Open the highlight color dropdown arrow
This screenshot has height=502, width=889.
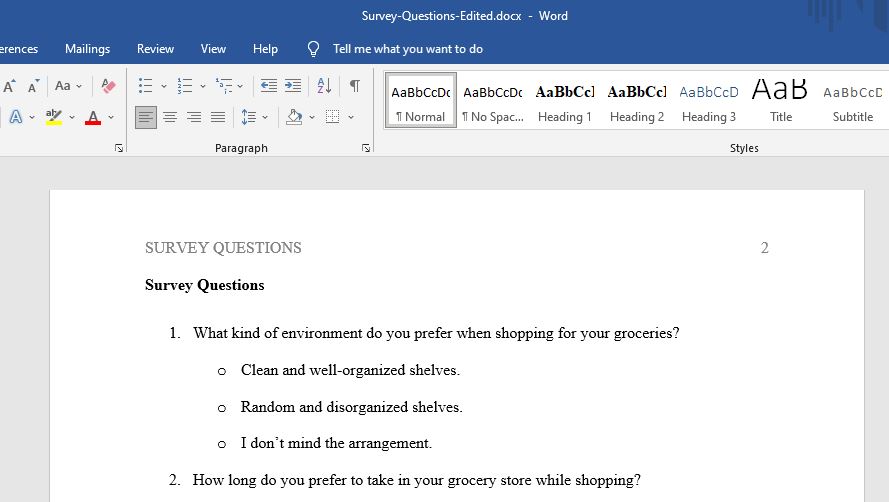pyautogui.click(x=72, y=117)
